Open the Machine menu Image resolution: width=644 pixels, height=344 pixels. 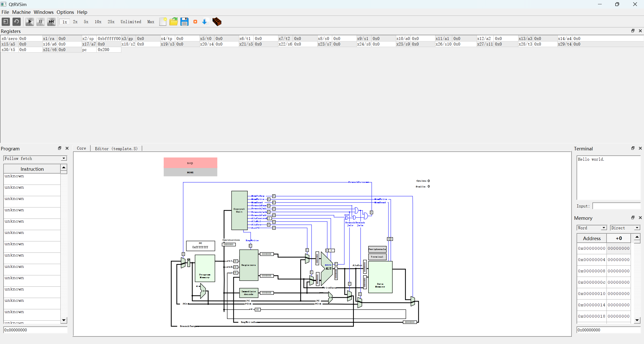point(21,12)
